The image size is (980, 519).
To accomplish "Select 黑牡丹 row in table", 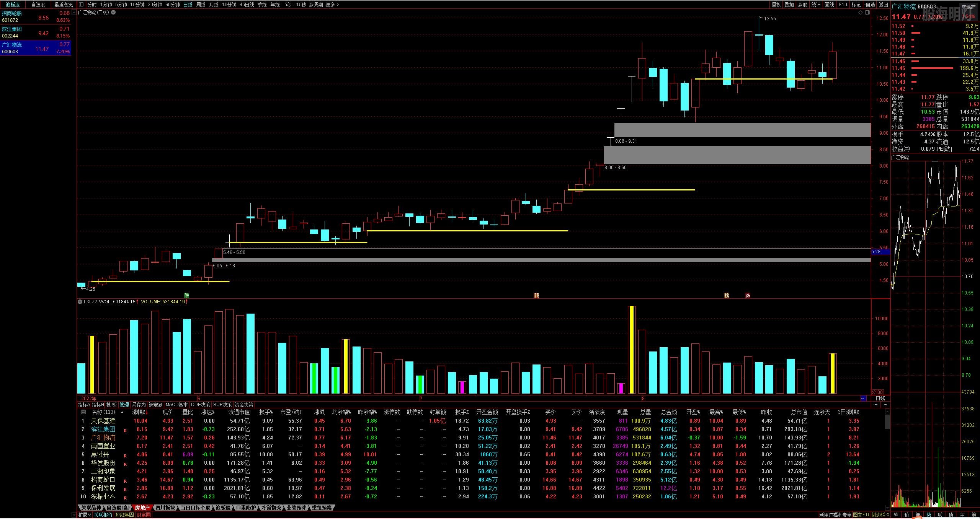I will [480, 454].
